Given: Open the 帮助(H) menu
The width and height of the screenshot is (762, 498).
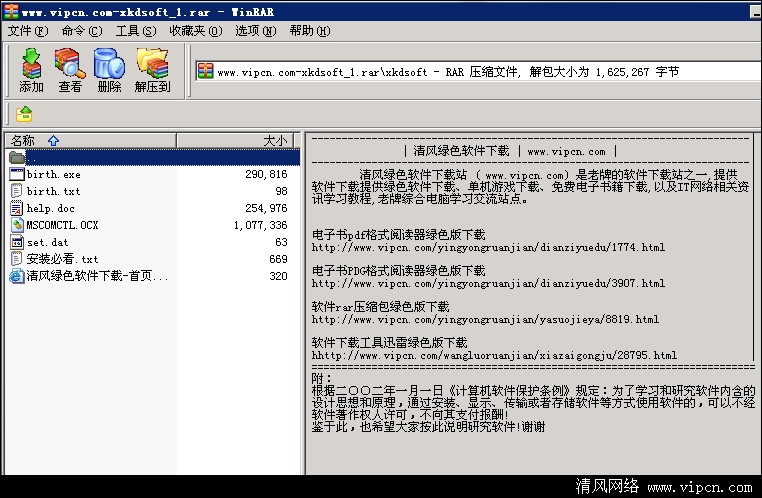Looking at the screenshot, I should (x=310, y=31).
